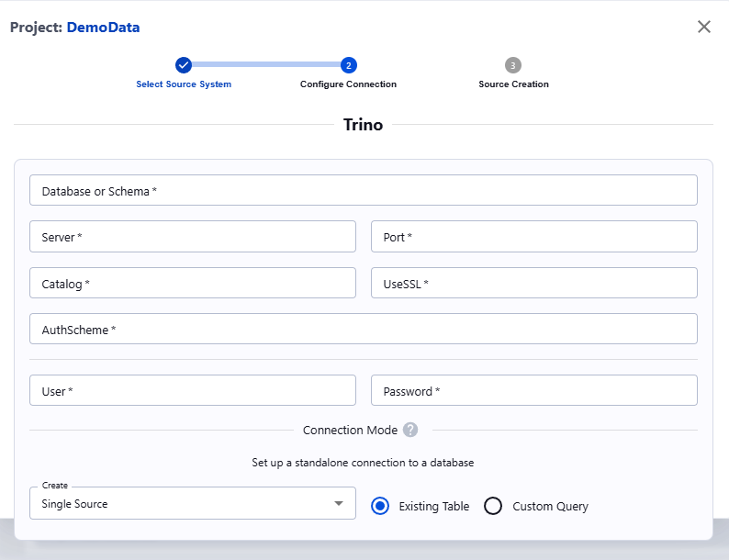Select the Existing Table radio button
729x560 pixels.
point(381,506)
